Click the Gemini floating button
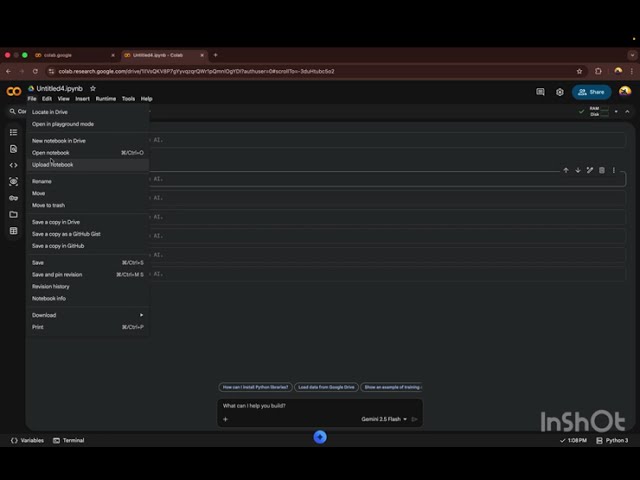This screenshot has width=640, height=480. [x=320, y=437]
